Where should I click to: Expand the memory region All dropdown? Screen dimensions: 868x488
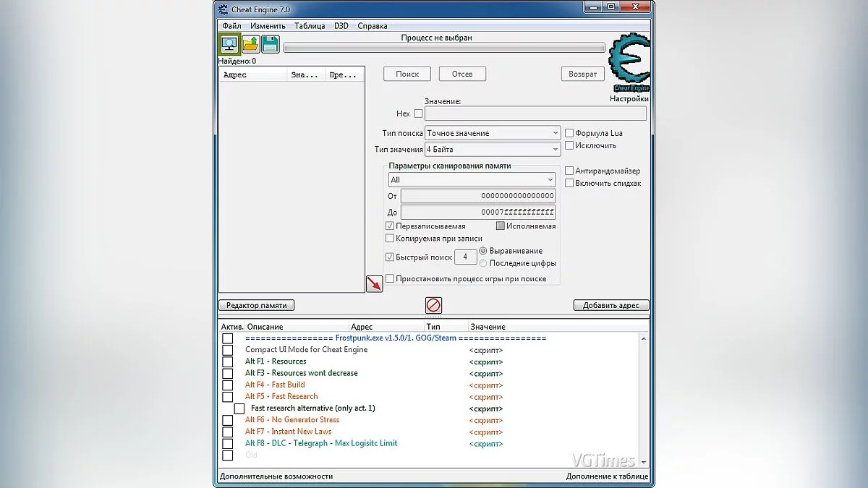tap(471, 180)
